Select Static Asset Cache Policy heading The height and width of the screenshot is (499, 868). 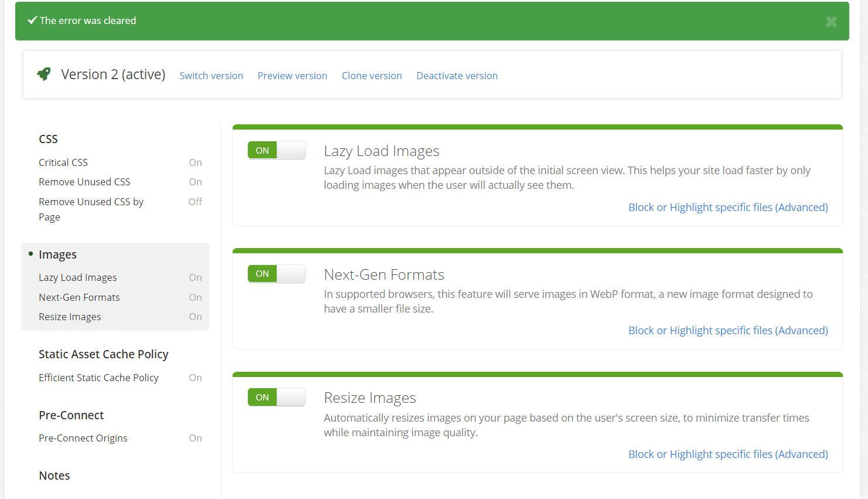point(103,354)
